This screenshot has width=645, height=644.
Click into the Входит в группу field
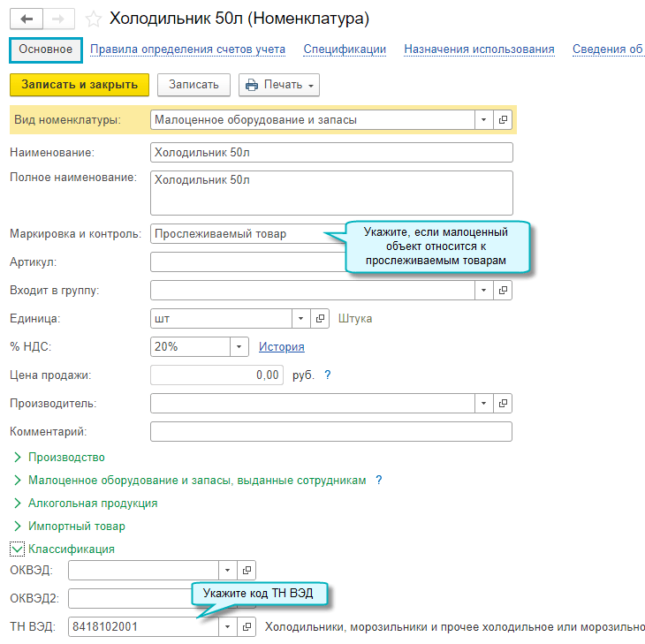(x=313, y=291)
